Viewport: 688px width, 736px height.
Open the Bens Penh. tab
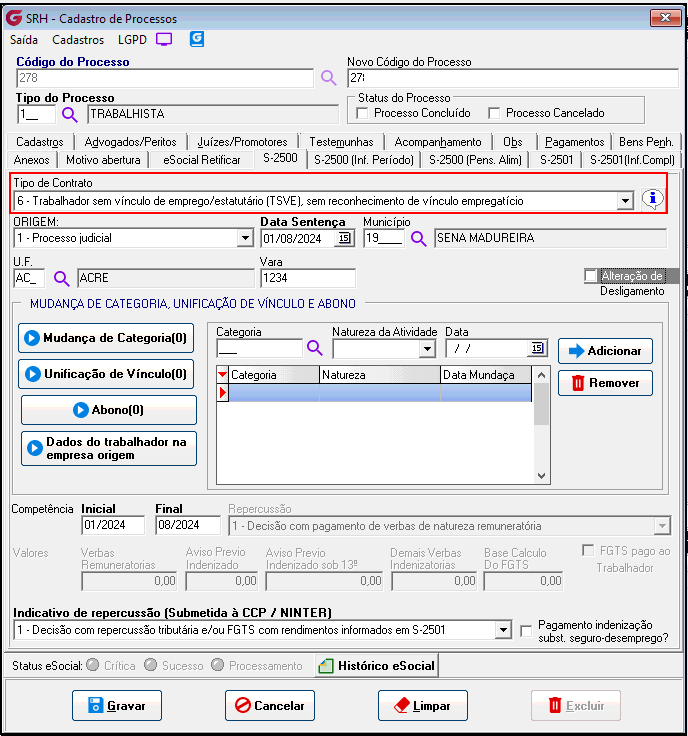(646, 142)
